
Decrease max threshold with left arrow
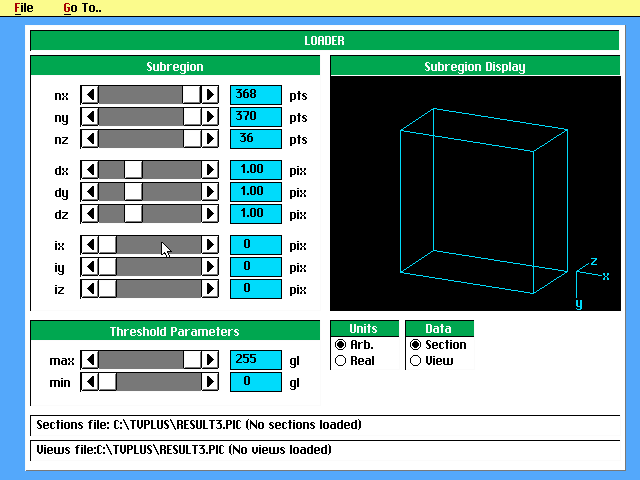90,360
